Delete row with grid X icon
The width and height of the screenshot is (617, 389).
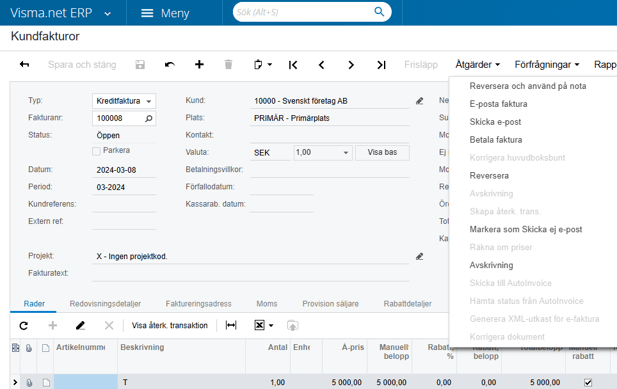[109, 325]
